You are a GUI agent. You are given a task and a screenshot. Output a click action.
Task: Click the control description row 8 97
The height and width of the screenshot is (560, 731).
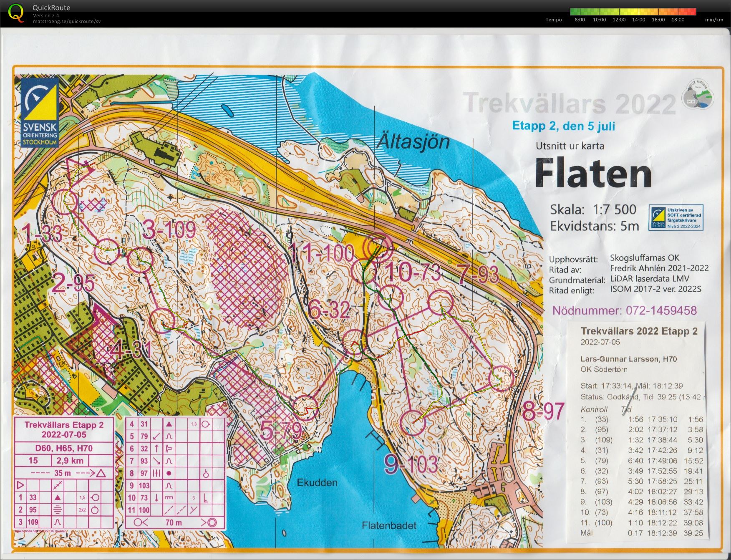coord(174,473)
